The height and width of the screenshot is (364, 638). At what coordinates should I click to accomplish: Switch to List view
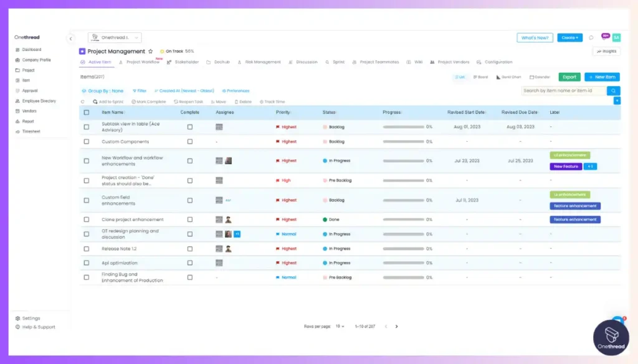(x=460, y=77)
